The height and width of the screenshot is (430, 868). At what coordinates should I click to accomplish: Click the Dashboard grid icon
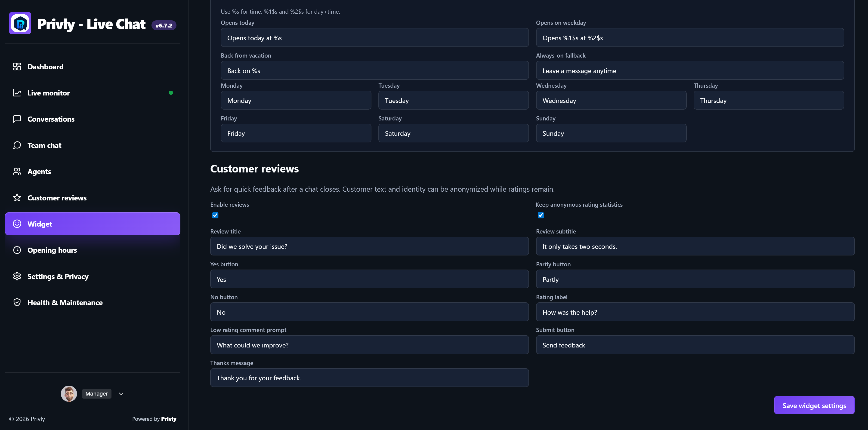(17, 67)
